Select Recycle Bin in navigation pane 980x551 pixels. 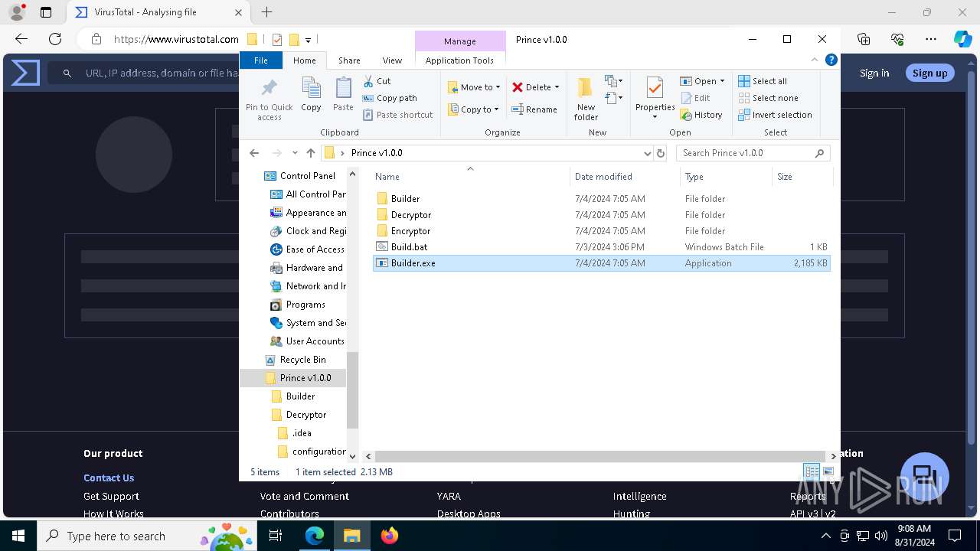(302, 360)
